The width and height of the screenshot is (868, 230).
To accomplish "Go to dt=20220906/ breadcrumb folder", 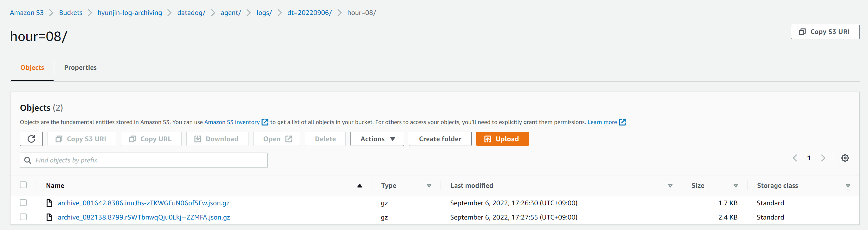I will (310, 12).
